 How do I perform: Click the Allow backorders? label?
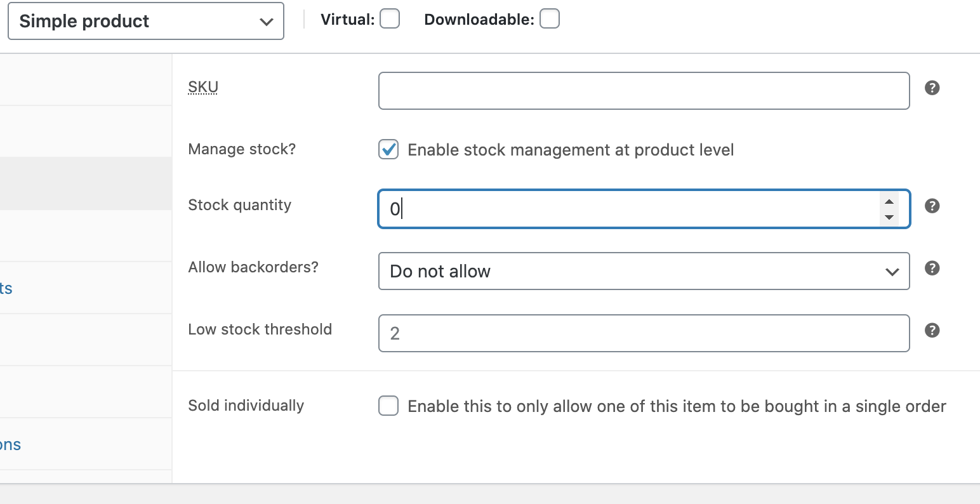coord(253,267)
